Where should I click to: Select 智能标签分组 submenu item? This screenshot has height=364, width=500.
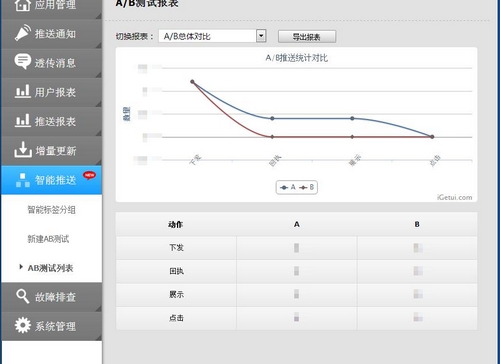tap(51, 210)
